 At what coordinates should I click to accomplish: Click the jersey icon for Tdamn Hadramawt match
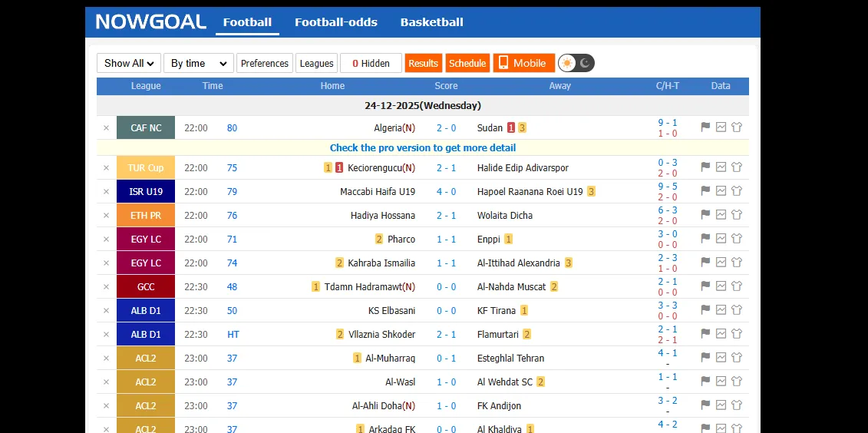737,286
